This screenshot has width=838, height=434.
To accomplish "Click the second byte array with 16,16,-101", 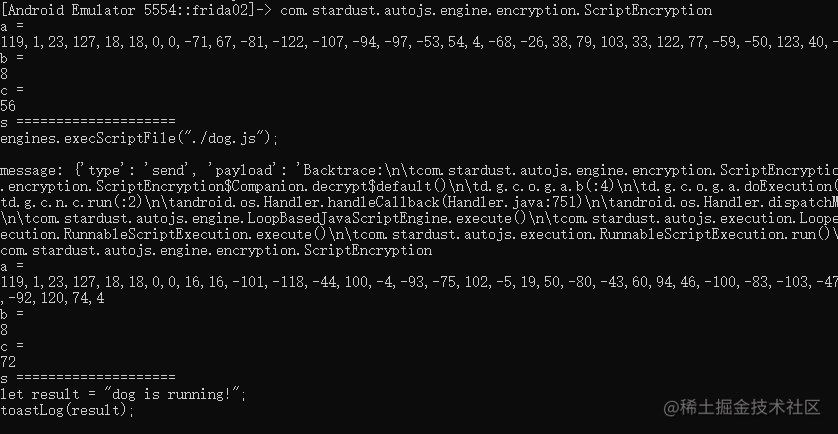I will [419, 282].
